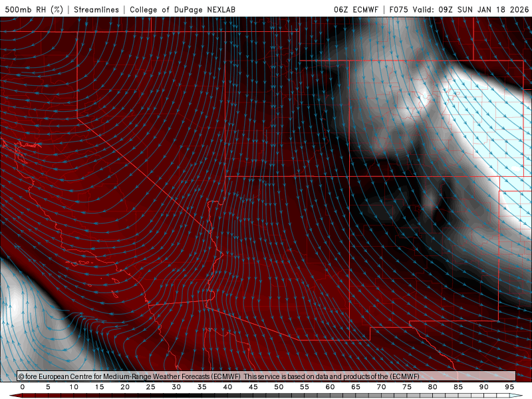The height and width of the screenshot is (399, 532).
Task: Click the "20" value on color scale
Action: [125, 387]
